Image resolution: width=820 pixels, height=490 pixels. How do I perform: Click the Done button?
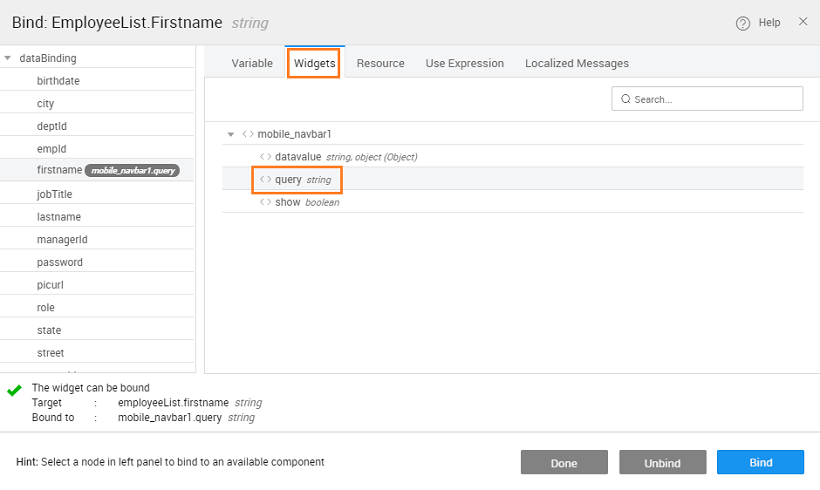point(563,463)
